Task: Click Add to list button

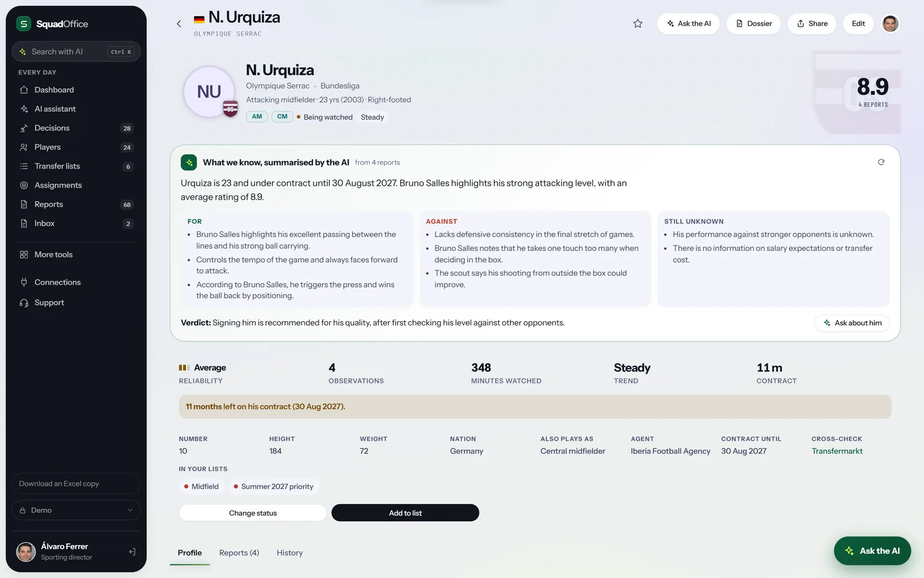Action: 405,513
